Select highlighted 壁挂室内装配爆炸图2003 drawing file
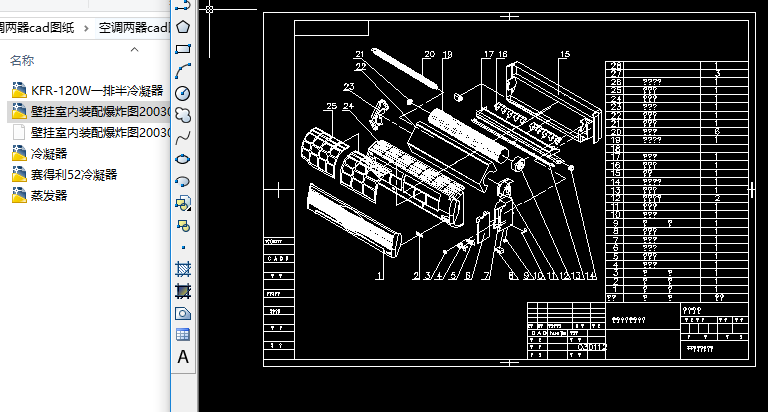This screenshot has width=768, height=412. click(x=89, y=112)
